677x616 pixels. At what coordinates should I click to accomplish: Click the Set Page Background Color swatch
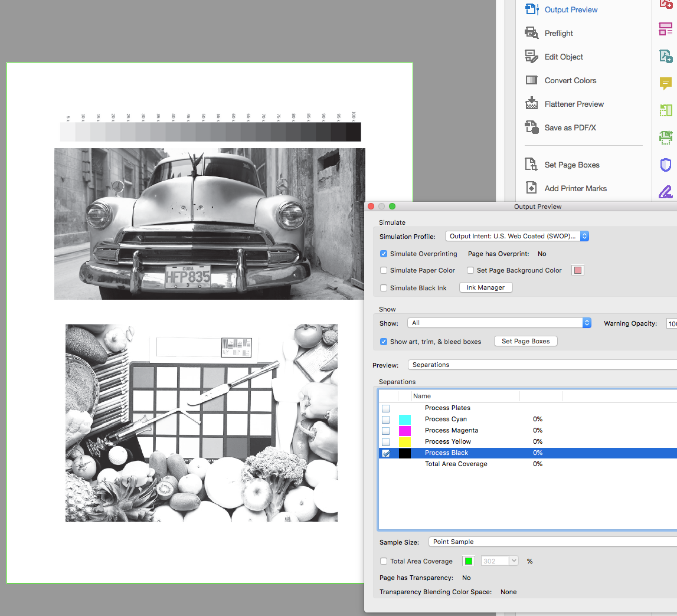click(577, 270)
